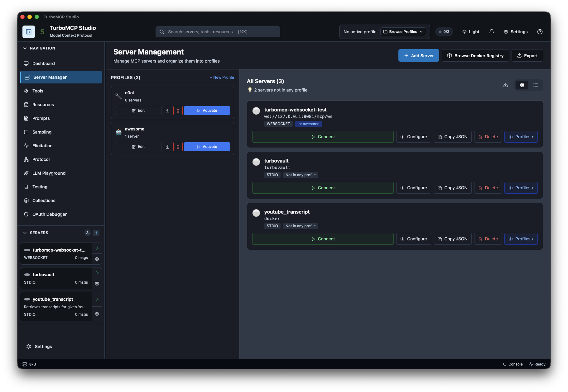The image size is (568, 392).
Task: Click Add Server button
Action: point(419,55)
